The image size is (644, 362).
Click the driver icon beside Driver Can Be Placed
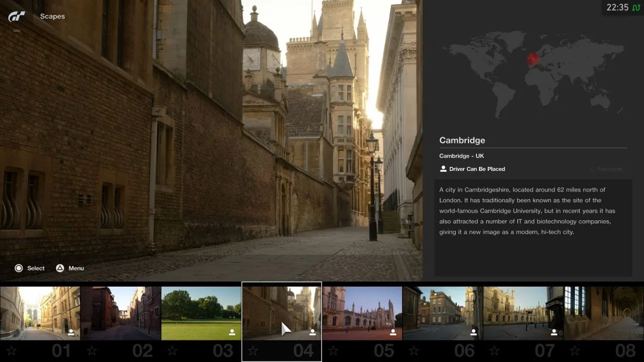443,169
